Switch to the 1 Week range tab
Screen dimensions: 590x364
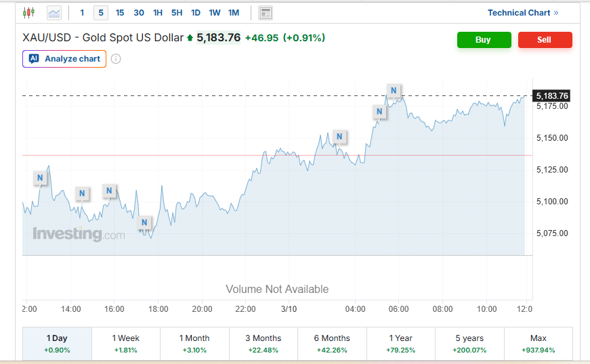coord(126,343)
